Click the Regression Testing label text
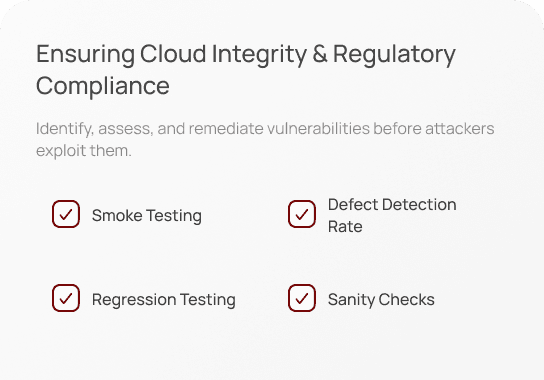544x380 pixels. [164, 300]
